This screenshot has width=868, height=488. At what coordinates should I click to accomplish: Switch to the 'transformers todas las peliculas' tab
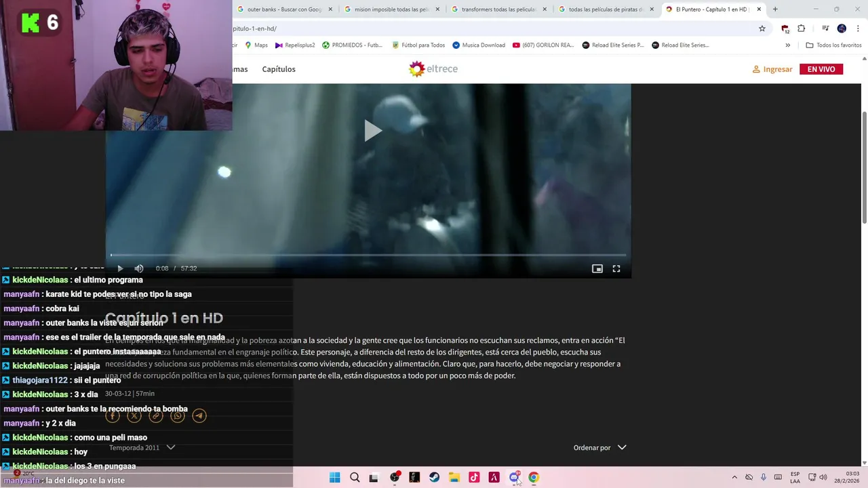[498, 9]
